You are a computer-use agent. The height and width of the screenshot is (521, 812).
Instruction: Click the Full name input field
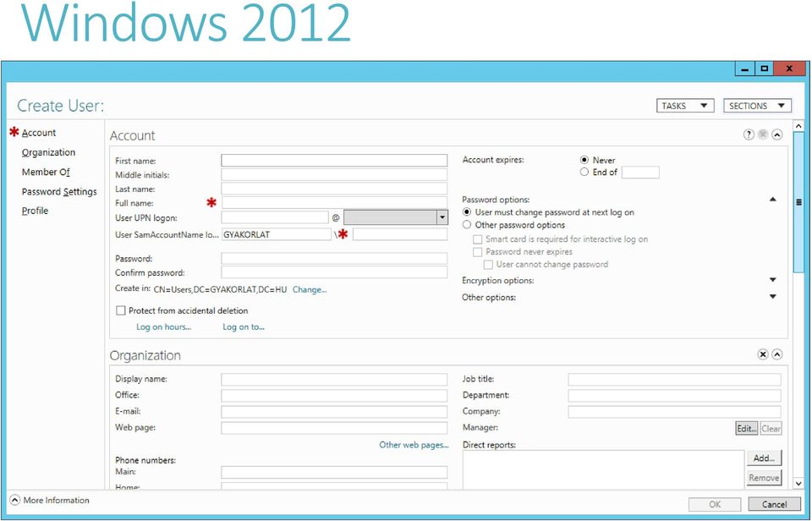click(x=334, y=202)
